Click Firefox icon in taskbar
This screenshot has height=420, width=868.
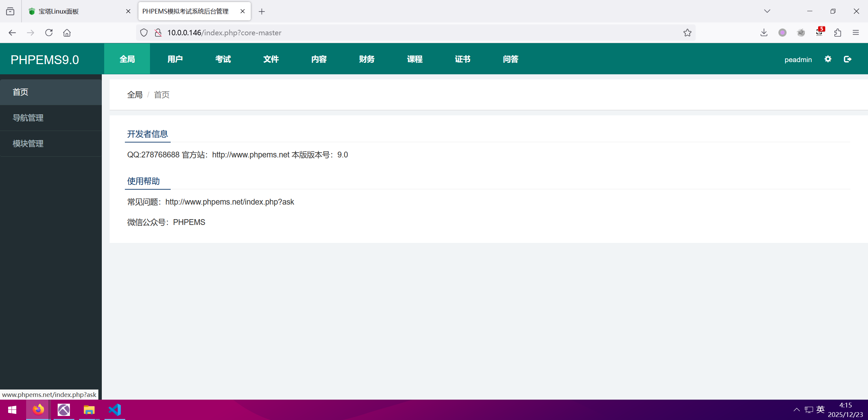pyautogui.click(x=38, y=410)
